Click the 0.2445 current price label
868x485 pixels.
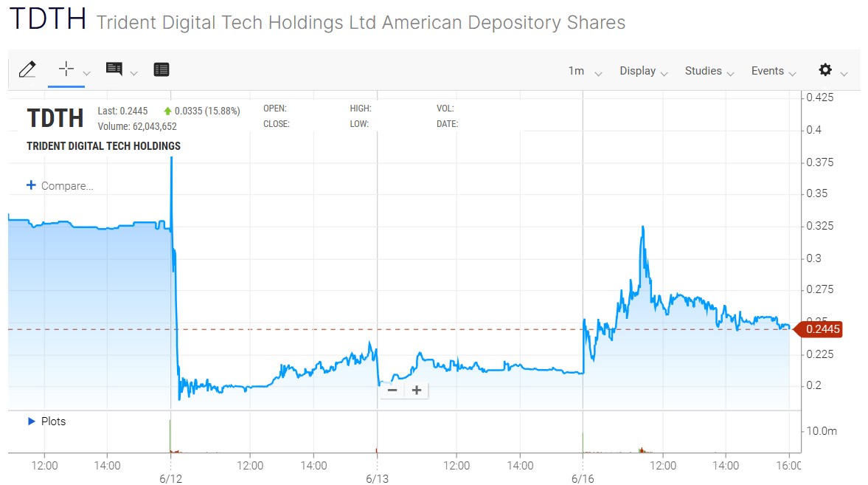click(821, 329)
